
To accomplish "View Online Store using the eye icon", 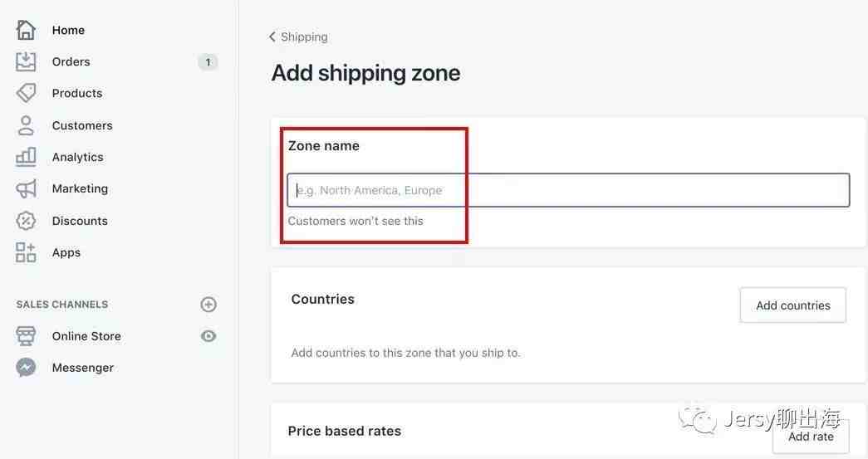I will [208, 335].
